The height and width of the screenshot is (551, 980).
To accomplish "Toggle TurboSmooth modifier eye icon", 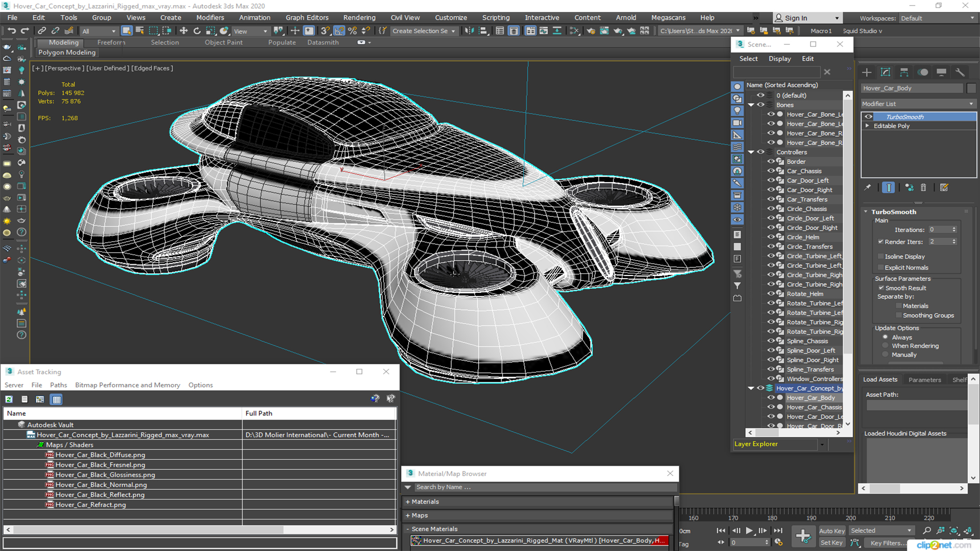I will [868, 117].
